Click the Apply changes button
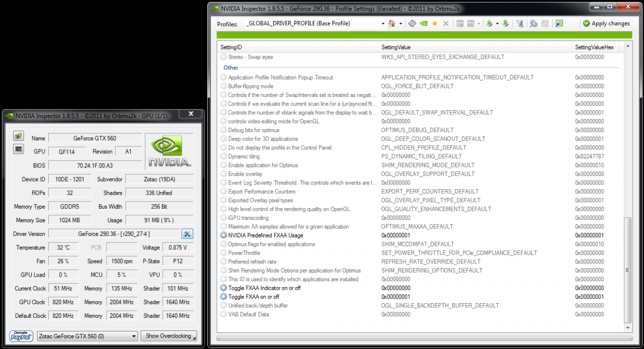 point(606,24)
